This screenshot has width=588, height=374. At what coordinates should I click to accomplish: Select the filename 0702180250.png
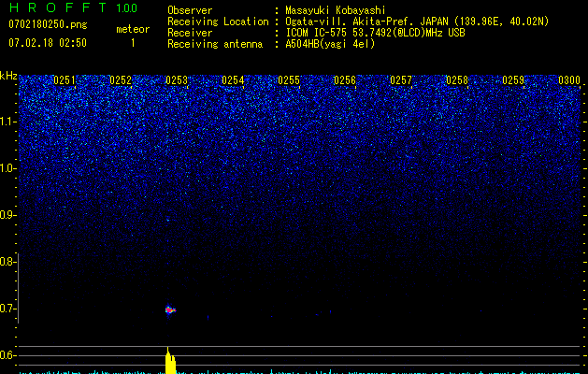(48, 25)
